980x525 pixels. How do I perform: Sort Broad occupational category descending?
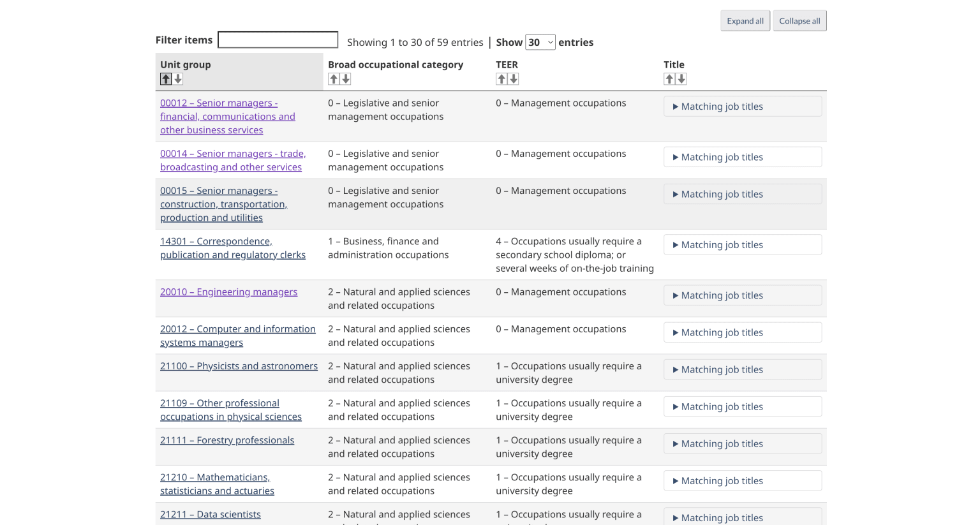[x=346, y=79]
